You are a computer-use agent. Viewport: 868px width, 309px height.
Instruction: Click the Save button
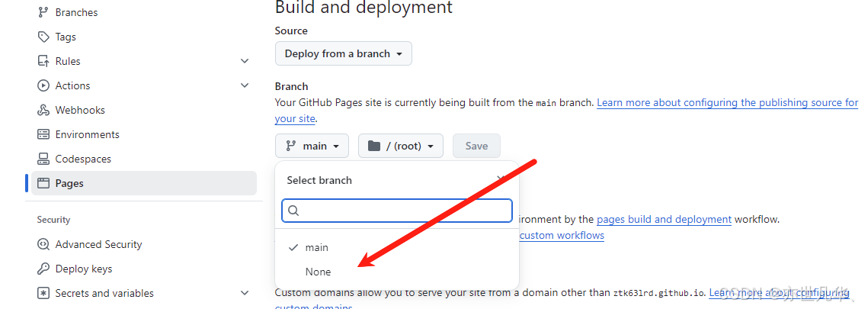tap(476, 146)
